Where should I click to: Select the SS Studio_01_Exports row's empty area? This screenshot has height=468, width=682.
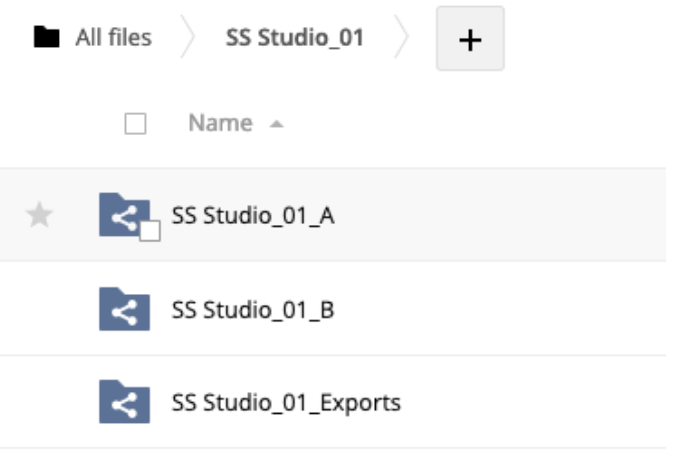[x=533, y=401]
